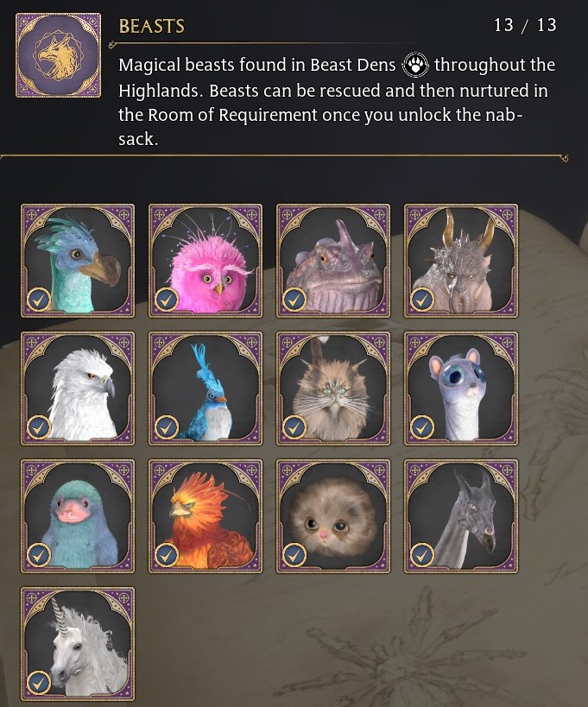Select the horned Graphorn beast tile
Viewport: 588px width, 707px height.
pos(461,261)
